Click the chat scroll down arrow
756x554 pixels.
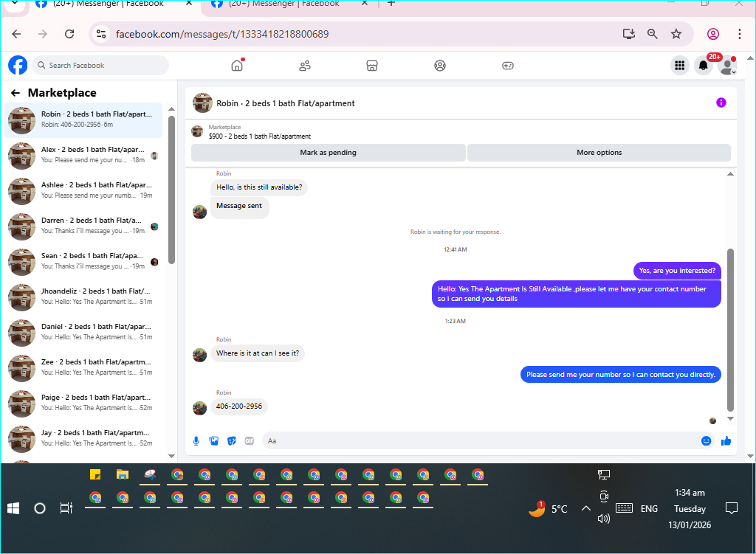pyautogui.click(x=730, y=418)
